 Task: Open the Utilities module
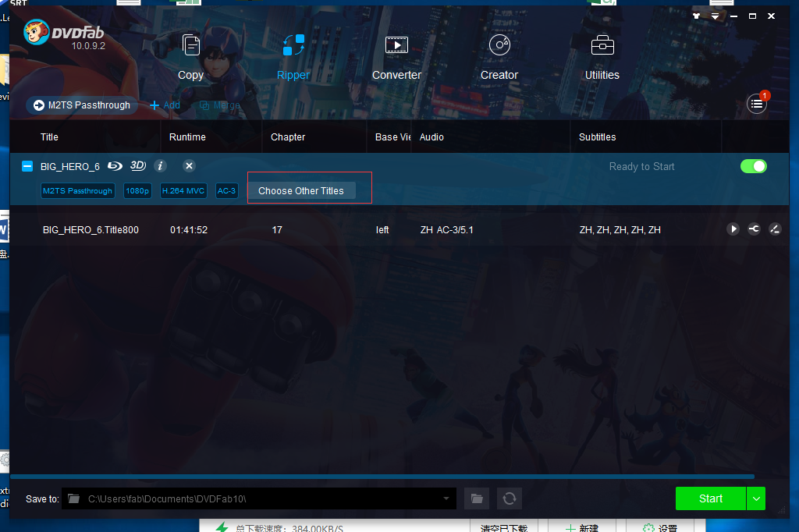602,57
